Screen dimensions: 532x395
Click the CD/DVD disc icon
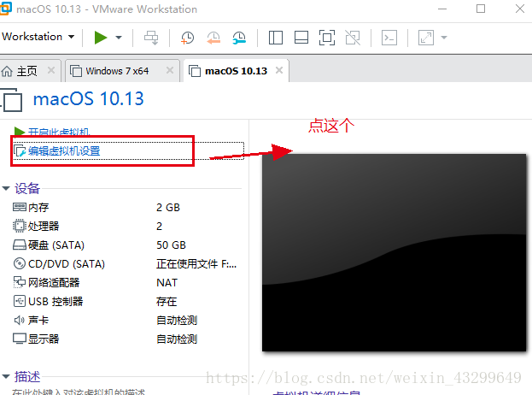(20, 263)
